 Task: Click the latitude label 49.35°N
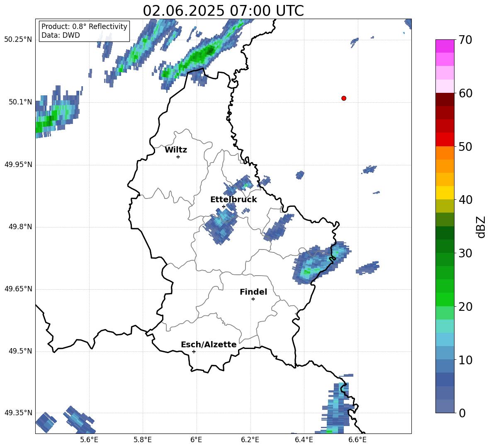pos(18,413)
